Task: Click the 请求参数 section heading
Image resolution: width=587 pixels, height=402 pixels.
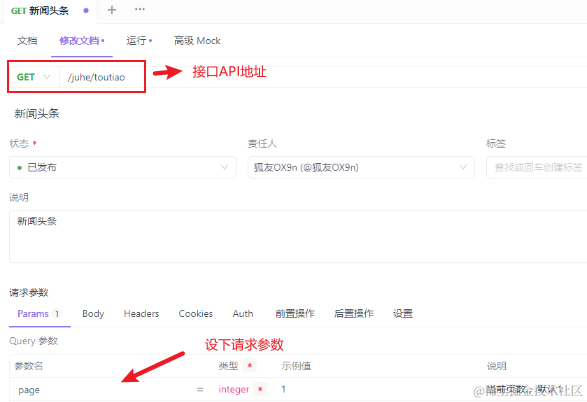Action: (29, 292)
